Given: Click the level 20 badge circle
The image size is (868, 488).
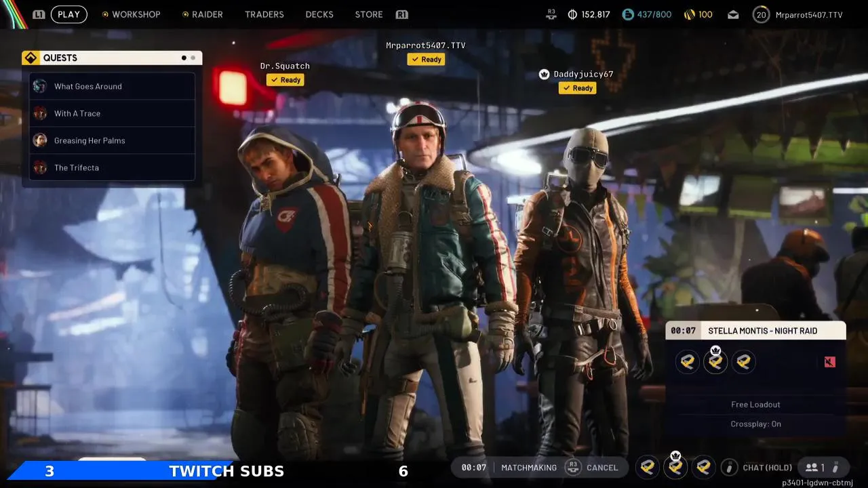Looking at the screenshot, I should click(x=761, y=14).
